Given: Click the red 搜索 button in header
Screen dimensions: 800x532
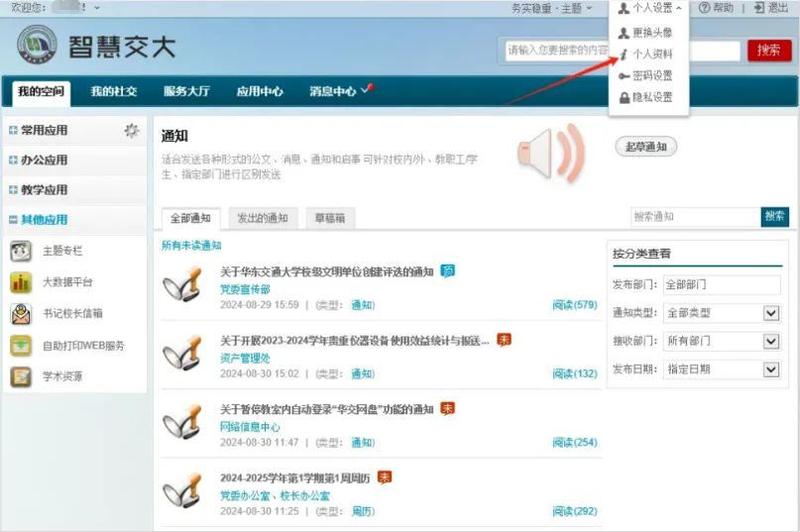Looking at the screenshot, I should tap(769, 50).
